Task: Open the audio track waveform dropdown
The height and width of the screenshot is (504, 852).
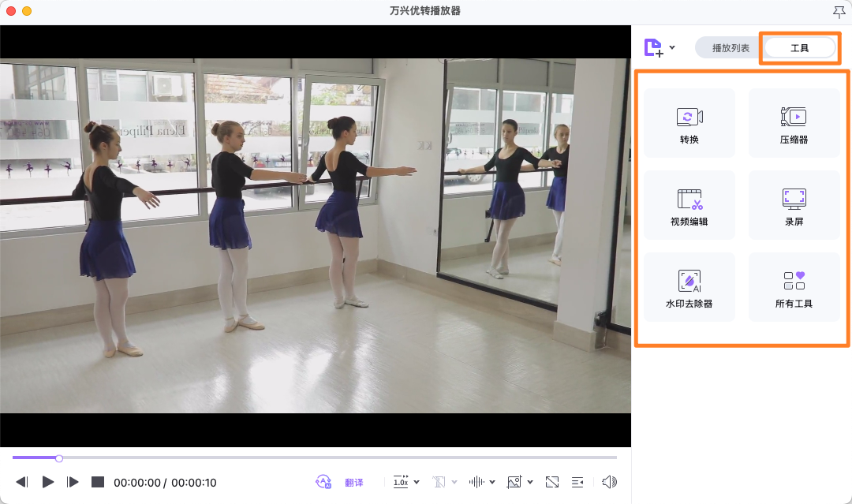Action: [x=492, y=482]
